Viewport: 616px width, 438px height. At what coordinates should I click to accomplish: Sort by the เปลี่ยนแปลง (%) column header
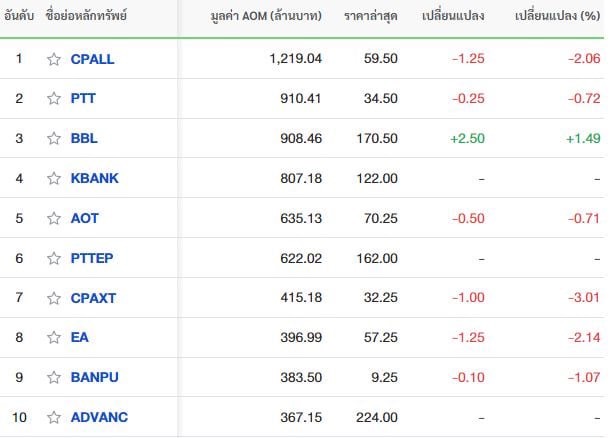click(557, 16)
